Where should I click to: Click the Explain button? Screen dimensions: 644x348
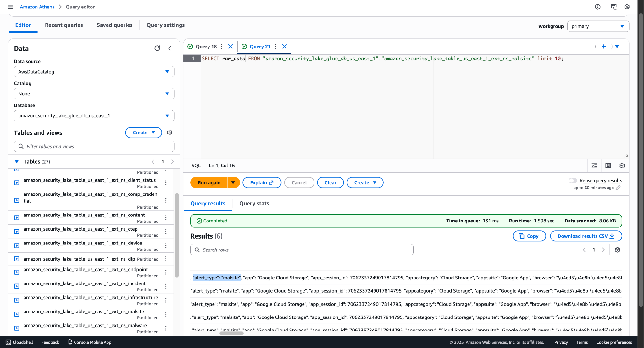pos(262,183)
